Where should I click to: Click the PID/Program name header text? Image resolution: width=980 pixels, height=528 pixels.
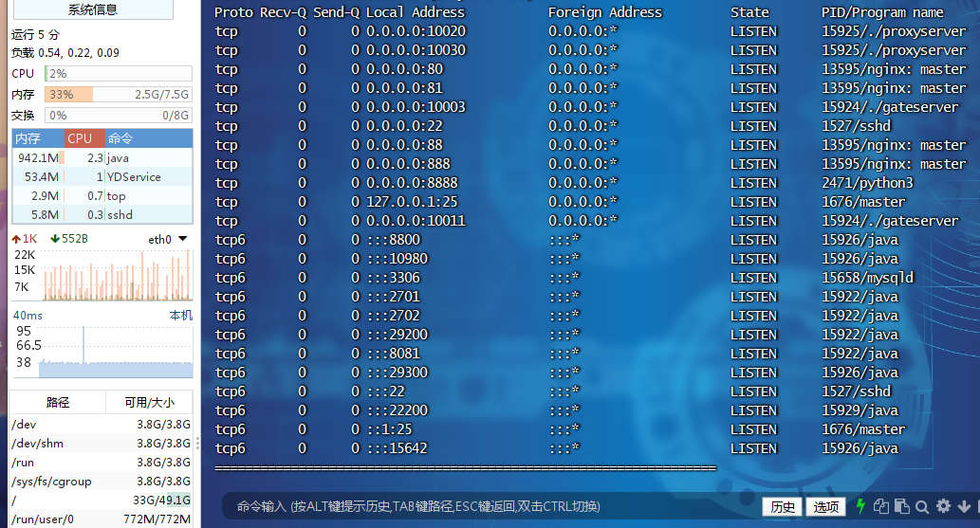[882, 12]
